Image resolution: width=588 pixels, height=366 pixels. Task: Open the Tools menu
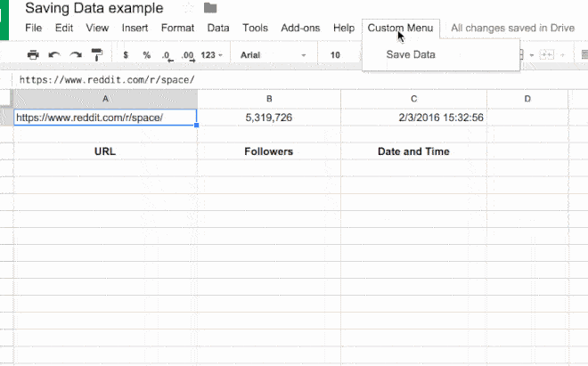click(255, 28)
